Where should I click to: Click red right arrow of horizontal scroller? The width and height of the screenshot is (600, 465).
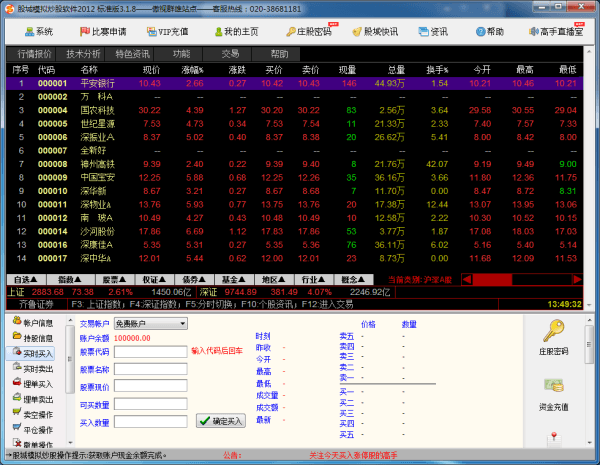click(577, 280)
